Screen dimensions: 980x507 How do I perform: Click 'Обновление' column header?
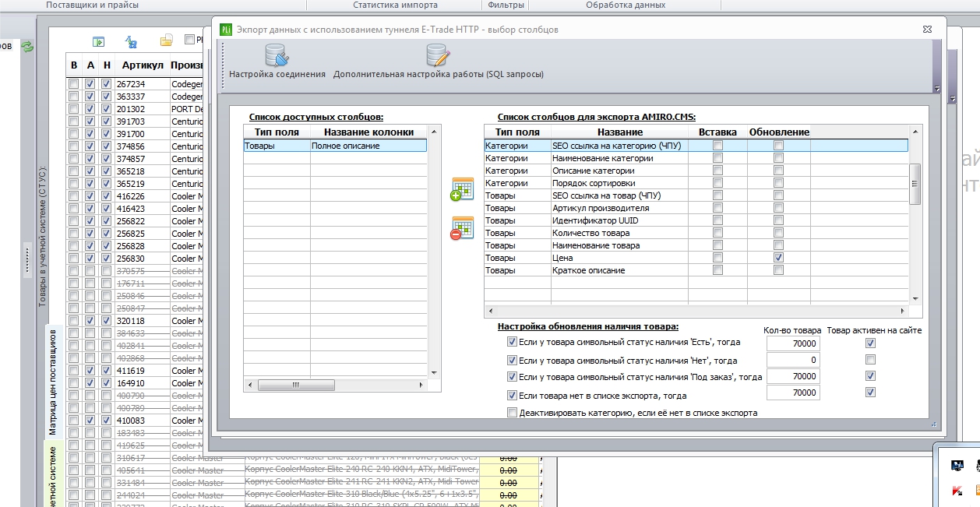click(x=779, y=132)
